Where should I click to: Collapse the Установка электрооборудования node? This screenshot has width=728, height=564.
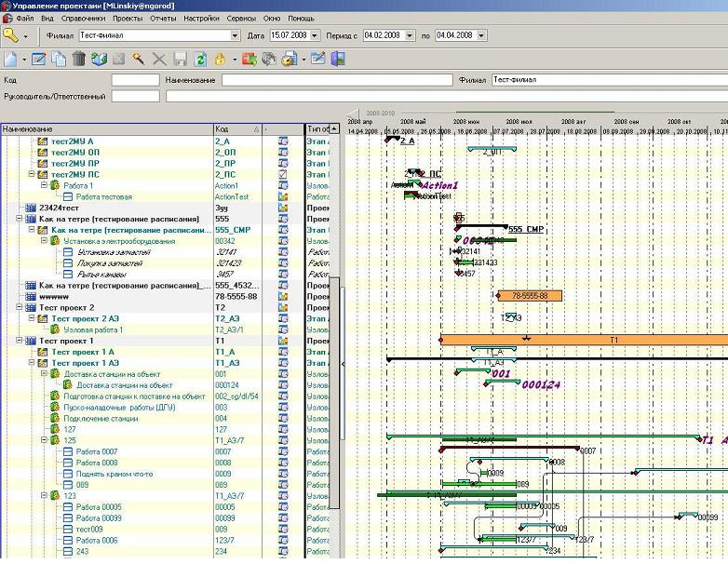(44, 240)
